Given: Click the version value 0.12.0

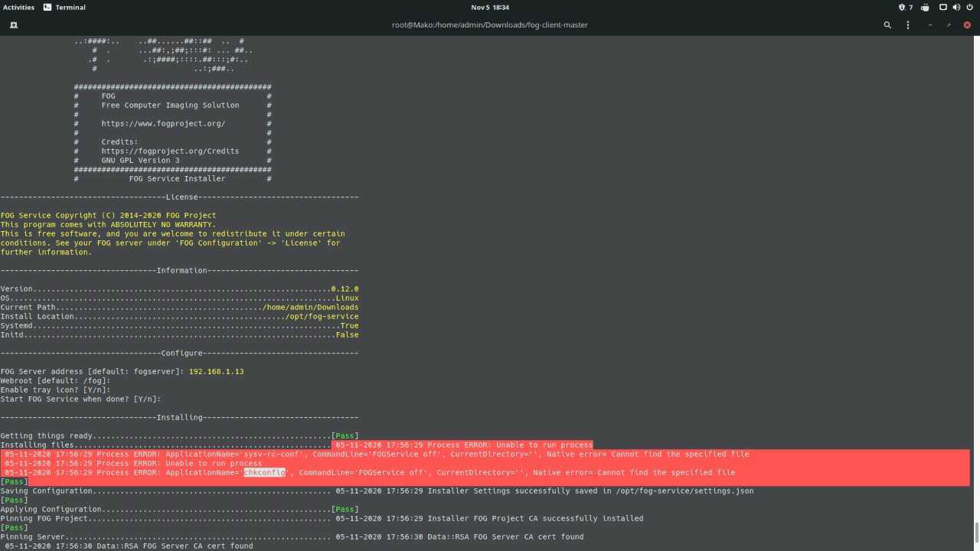Looking at the screenshot, I should click(345, 289).
